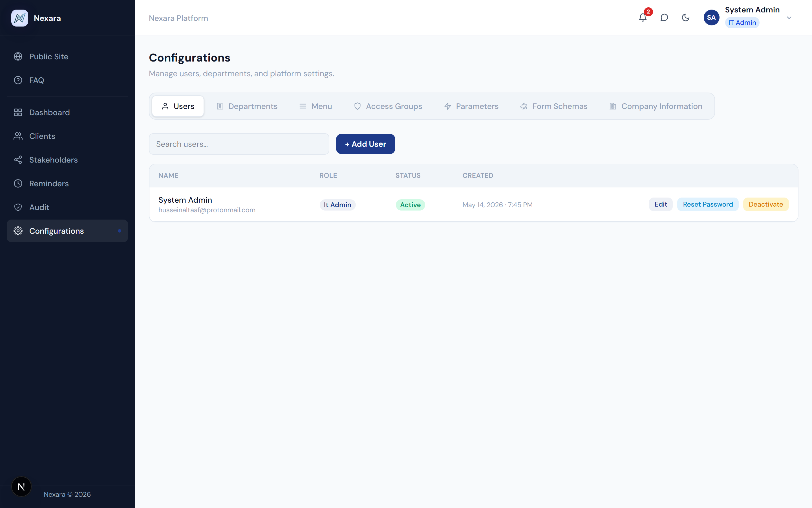Click the question mark icon beside FAQ

[x=18, y=80]
